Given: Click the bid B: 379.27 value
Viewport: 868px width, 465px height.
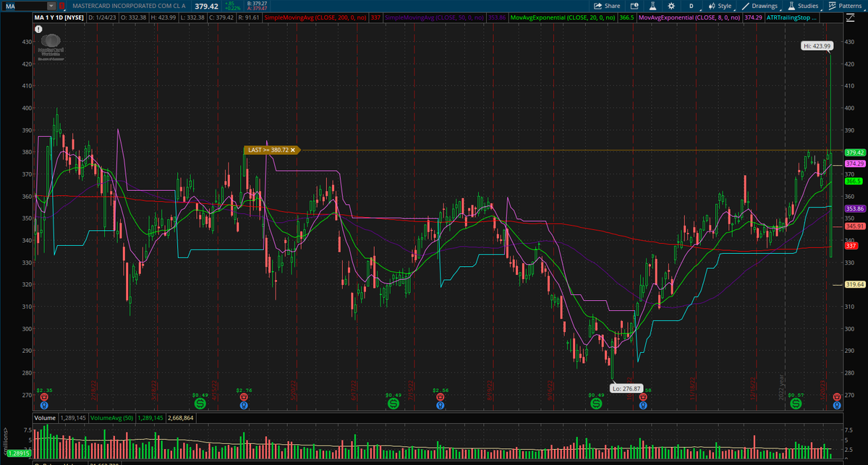Looking at the screenshot, I should coord(258,3).
